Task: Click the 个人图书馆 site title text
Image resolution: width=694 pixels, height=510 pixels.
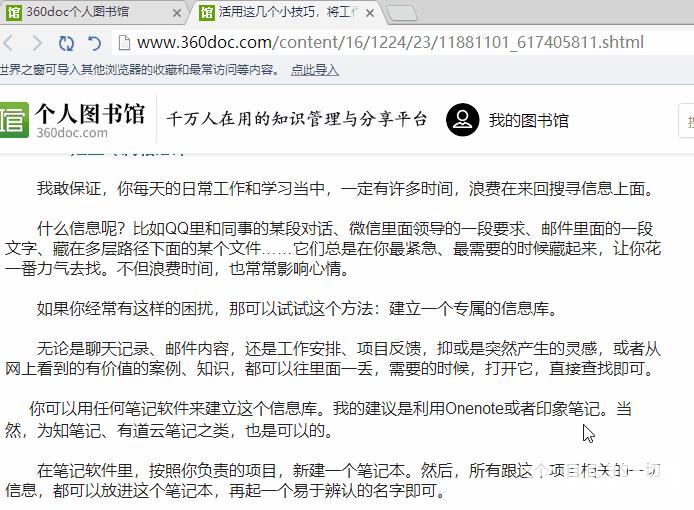Action: [x=90, y=113]
